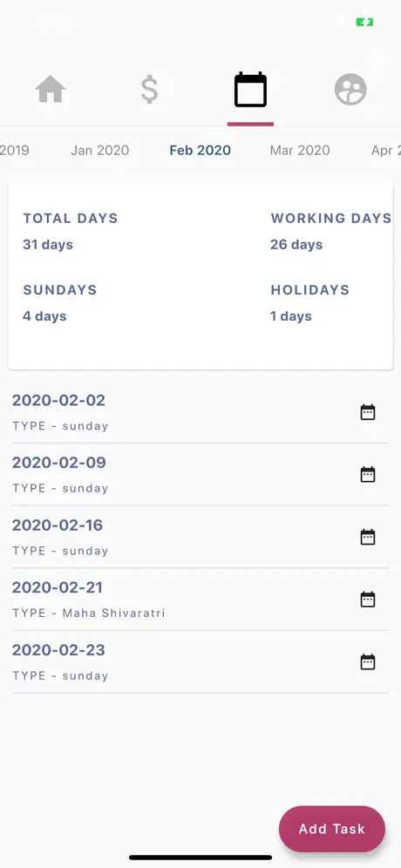Tap calendar icon for 2020-02-09

point(368,474)
